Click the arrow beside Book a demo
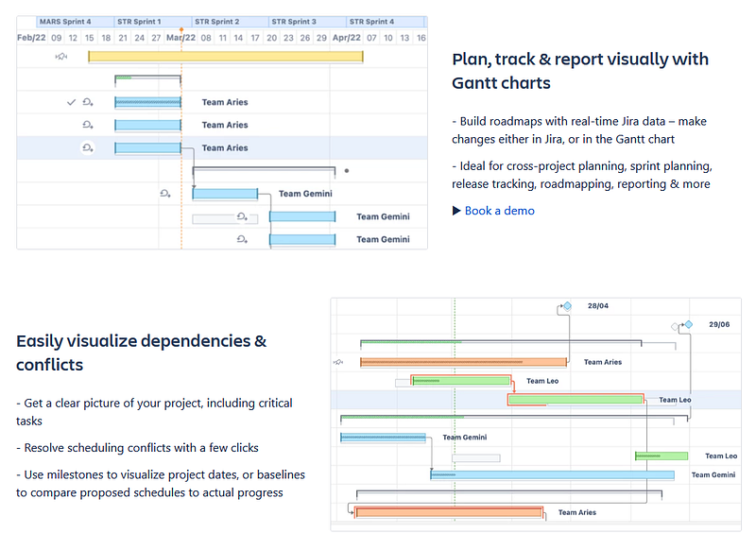 click(x=456, y=211)
